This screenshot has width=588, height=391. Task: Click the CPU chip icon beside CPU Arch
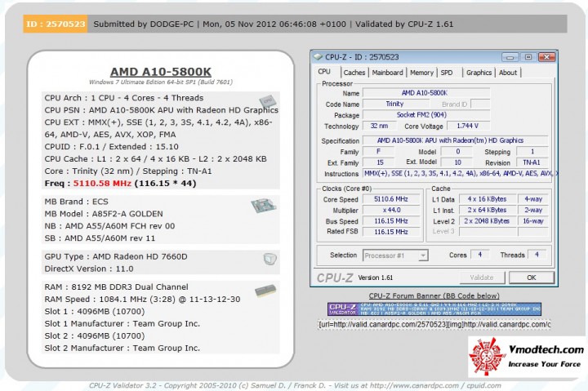point(267,101)
